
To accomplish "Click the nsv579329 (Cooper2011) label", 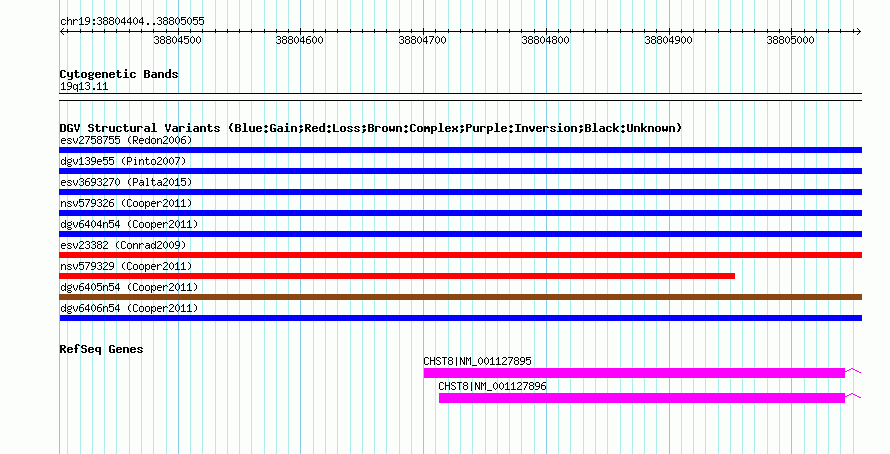I will coord(126,266).
